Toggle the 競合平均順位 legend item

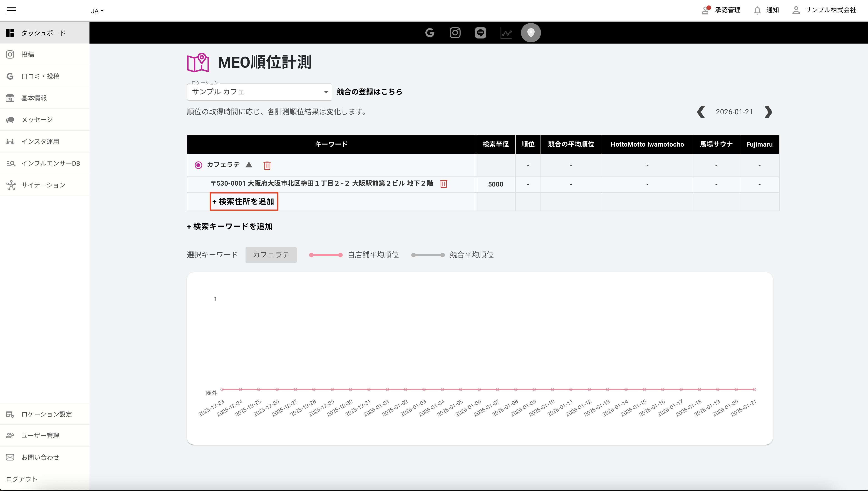coord(452,255)
